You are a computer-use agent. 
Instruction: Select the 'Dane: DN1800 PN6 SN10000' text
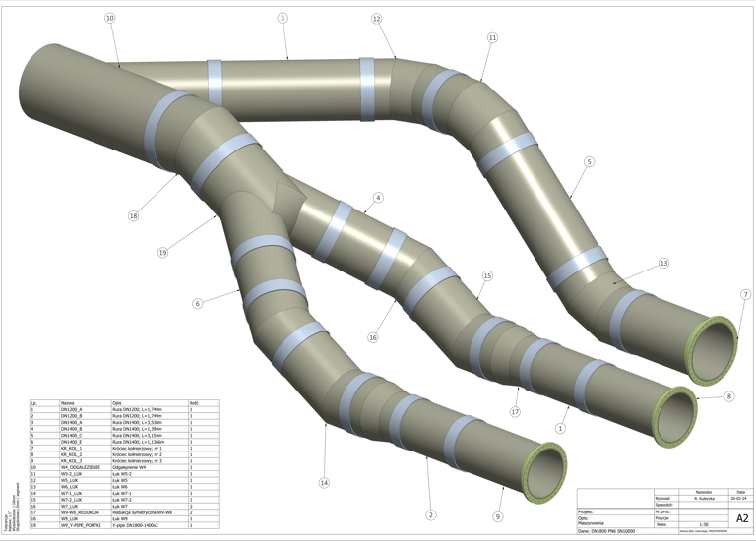[606, 531]
